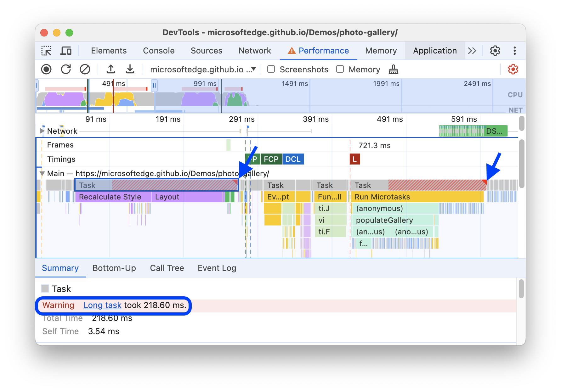Run garbage collection with the brush icon
Screen dimensions: 561x392
(393, 70)
